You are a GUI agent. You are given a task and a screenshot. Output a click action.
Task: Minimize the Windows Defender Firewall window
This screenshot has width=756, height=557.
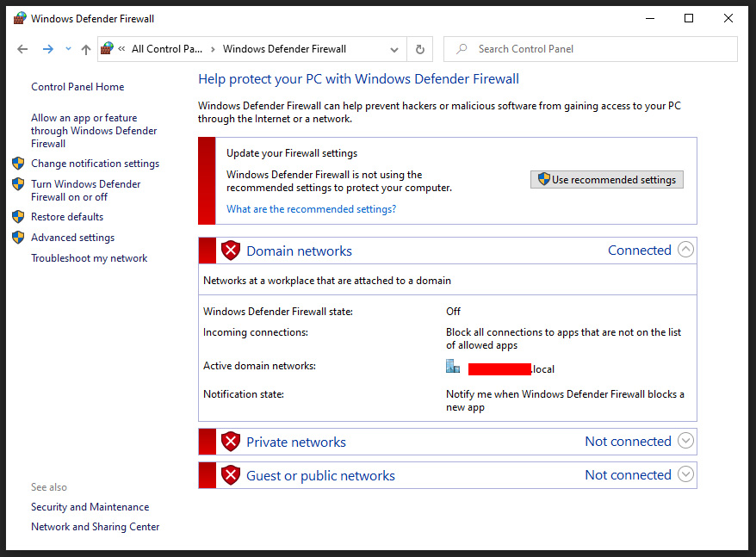click(x=650, y=18)
